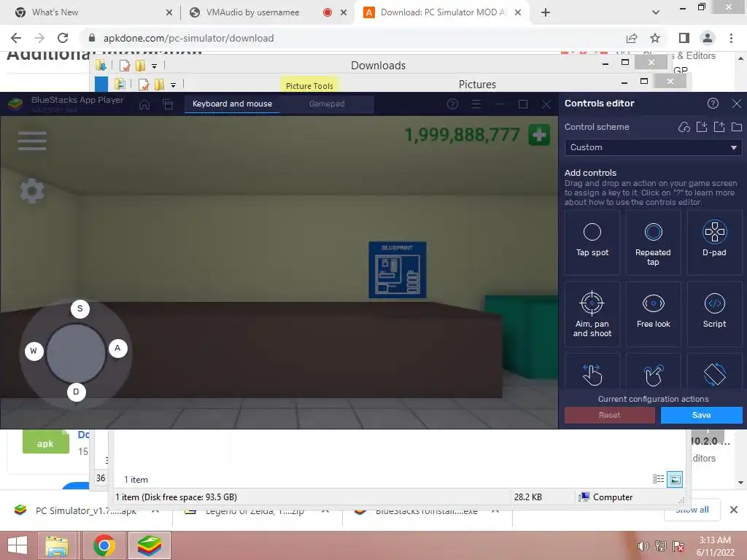The height and width of the screenshot is (560, 747).
Task: Open BlueStacks title bar menu icon
Action: pyautogui.click(x=476, y=104)
